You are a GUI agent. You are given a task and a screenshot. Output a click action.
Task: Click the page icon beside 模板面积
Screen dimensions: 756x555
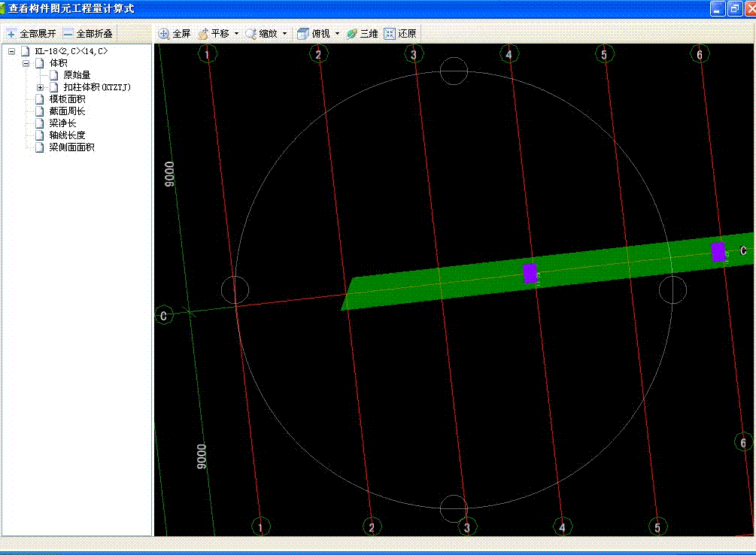(40, 99)
